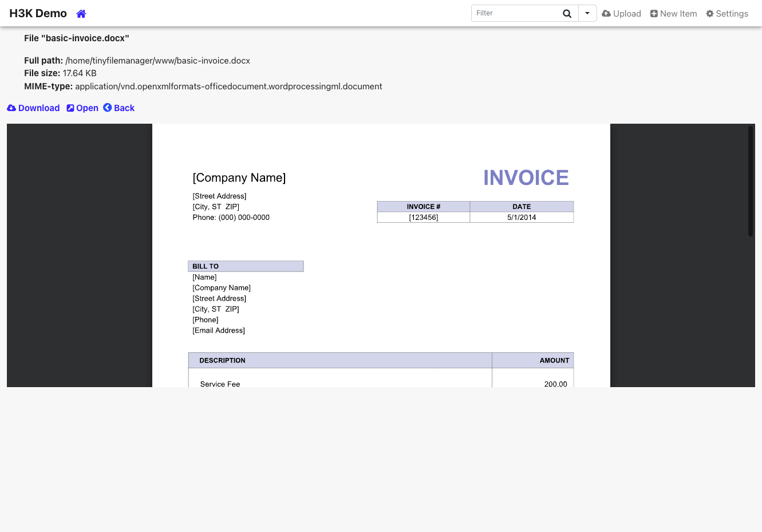The width and height of the screenshot is (762, 532).
Task: Click the Phone: (000) 000-0000 line
Action: tap(231, 218)
